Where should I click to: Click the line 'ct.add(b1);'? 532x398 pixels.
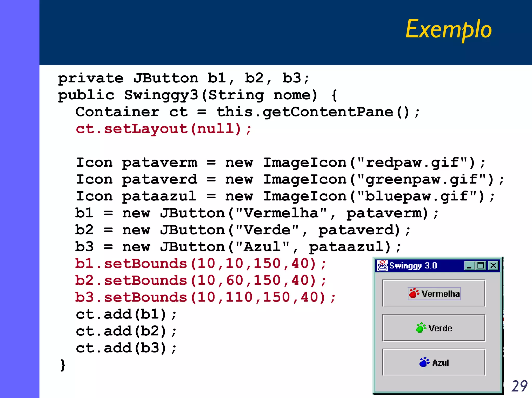(126, 315)
